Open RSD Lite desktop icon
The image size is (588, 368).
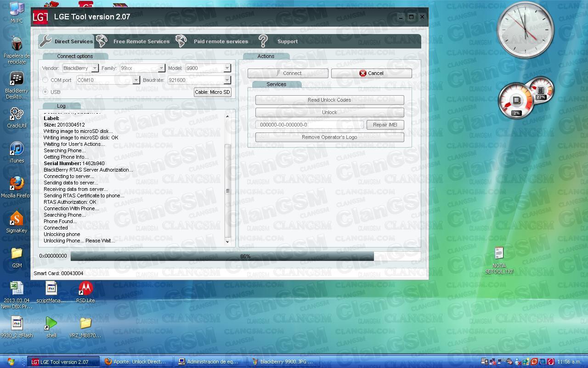(x=85, y=292)
